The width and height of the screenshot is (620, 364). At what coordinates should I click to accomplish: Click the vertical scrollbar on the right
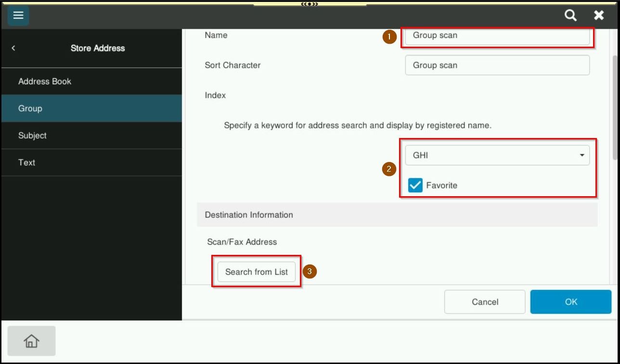pos(615,106)
